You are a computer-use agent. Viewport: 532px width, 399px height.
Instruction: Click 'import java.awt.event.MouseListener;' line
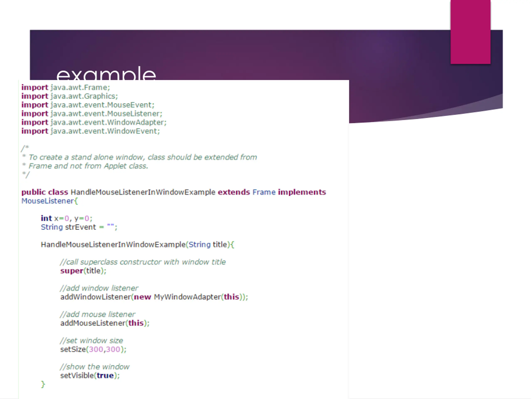click(x=92, y=113)
